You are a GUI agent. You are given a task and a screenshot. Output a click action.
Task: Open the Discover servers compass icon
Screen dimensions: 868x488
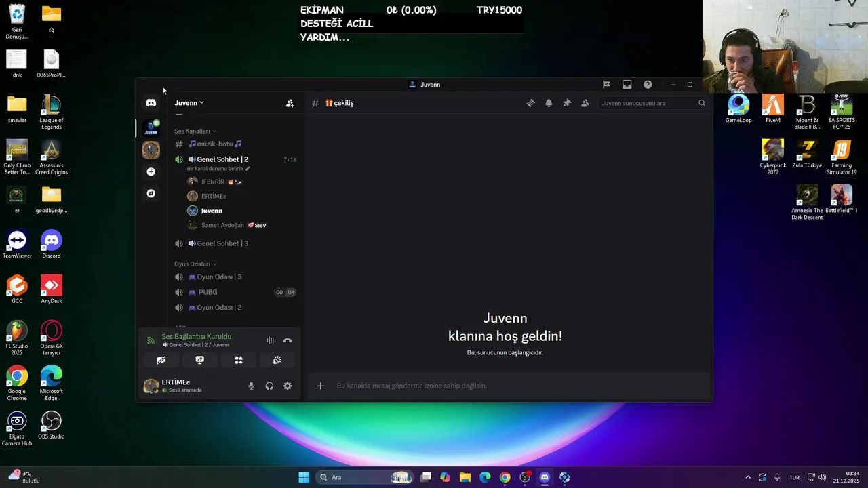[151, 193]
